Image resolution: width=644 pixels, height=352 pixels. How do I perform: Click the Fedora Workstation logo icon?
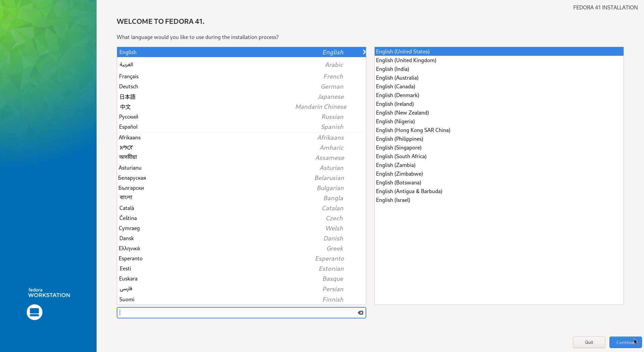coord(35,312)
